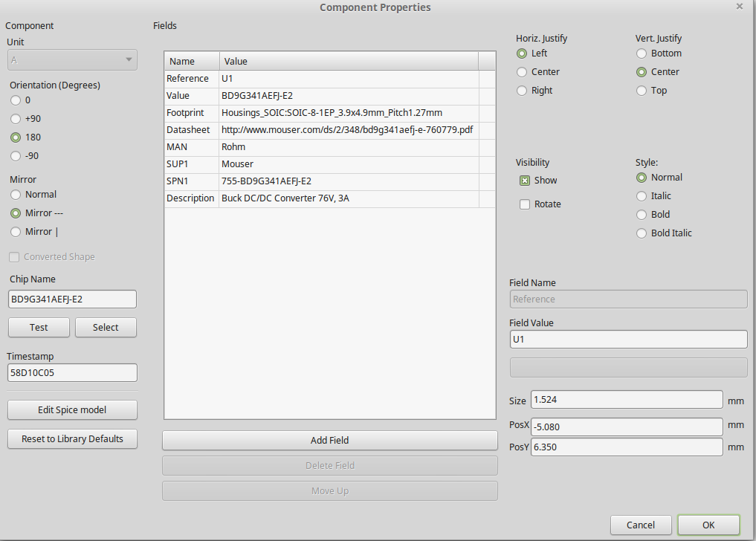Choose Bold Italic style
Image resolution: width=756 pixels, height=541 pixels.
click(642, 233)
